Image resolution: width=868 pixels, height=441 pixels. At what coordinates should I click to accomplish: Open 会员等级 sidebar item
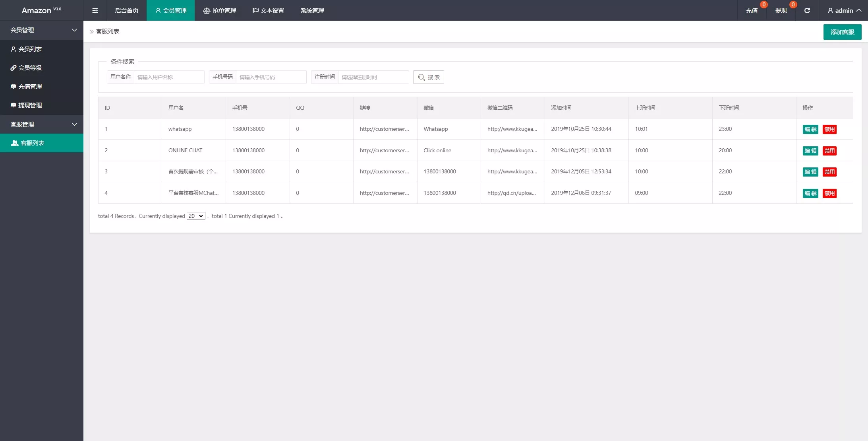(30, 68)
